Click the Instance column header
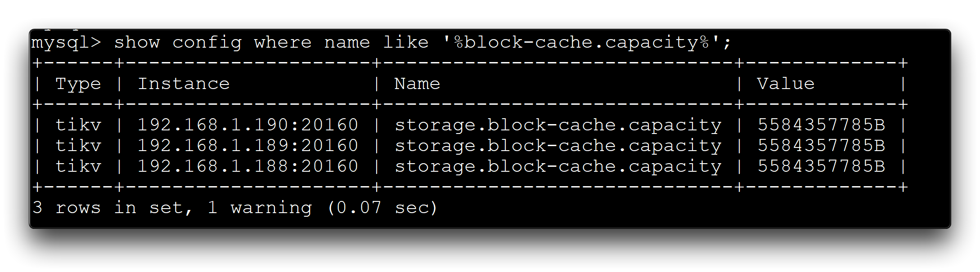 184,84
